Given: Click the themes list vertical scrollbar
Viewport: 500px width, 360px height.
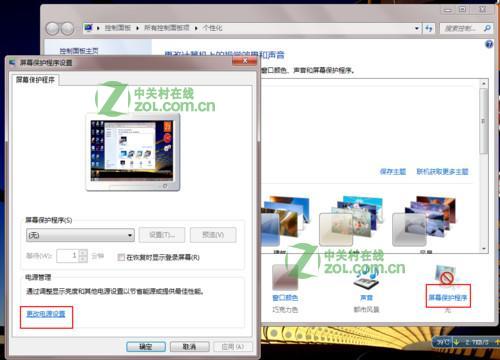Looking at the screenshot, I should (x=484, y=166).
